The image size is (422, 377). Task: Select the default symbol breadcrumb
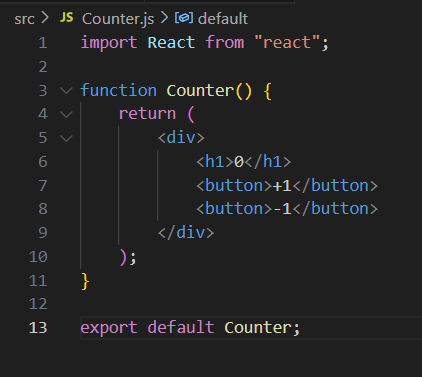click(x=223, y=19)
